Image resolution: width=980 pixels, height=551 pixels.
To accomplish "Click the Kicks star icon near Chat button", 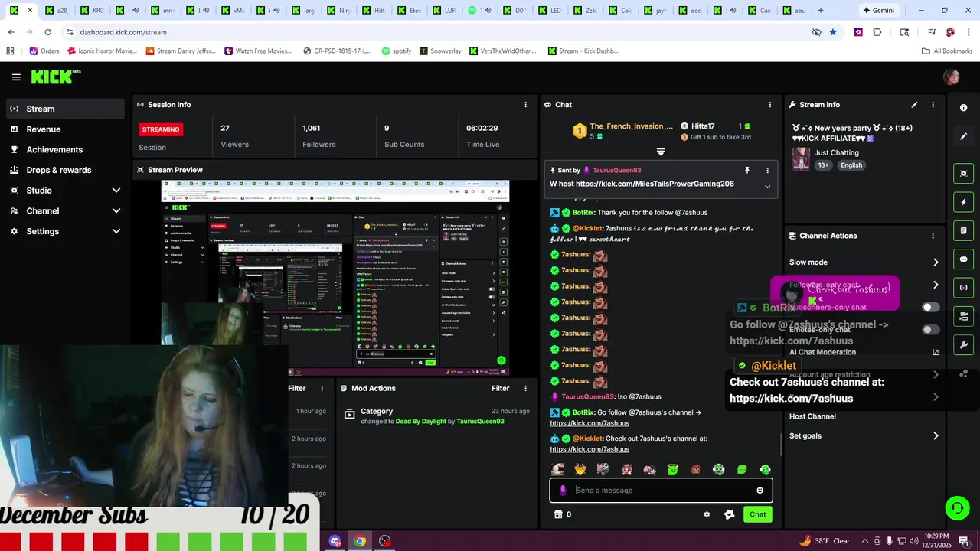I will coord(729,514).
